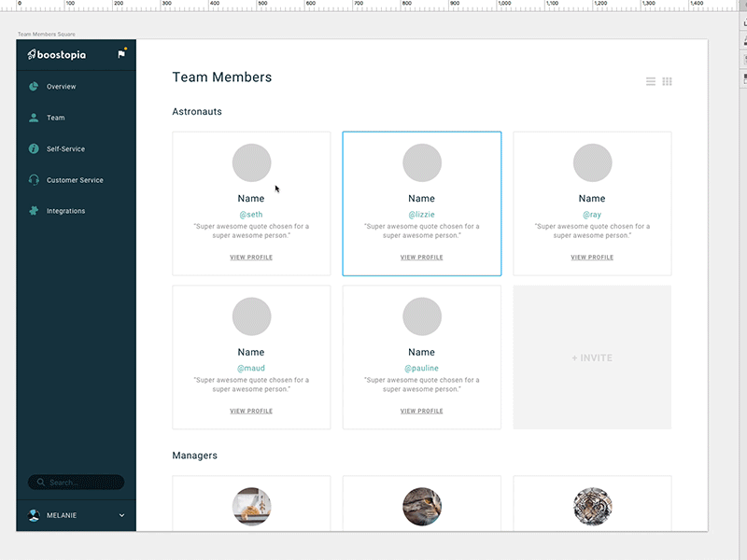Switch to grid view of team members

[x=667, y=81]
